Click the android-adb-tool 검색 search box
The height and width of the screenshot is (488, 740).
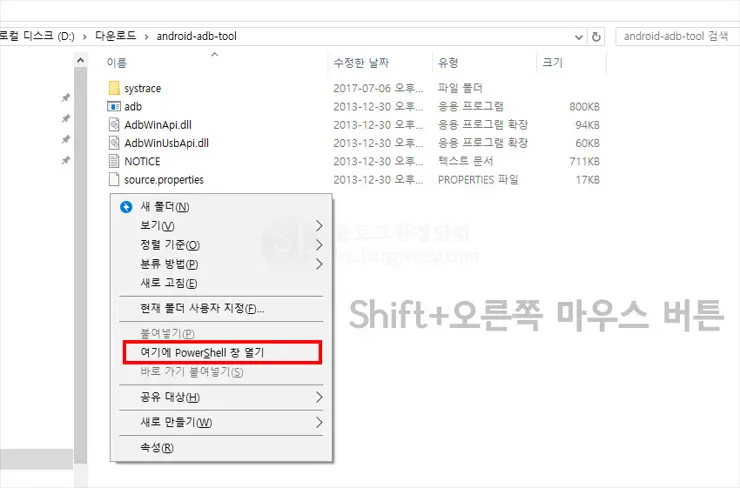point(677,36)
